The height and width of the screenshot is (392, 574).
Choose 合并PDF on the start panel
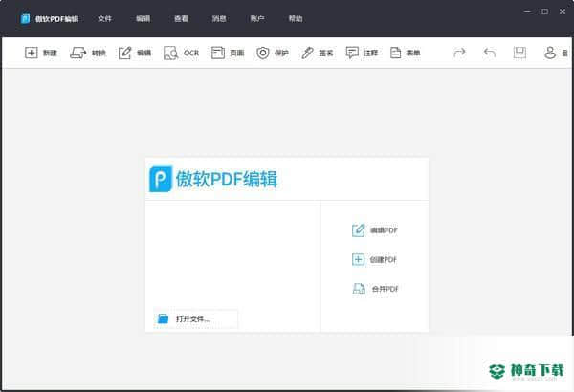(x=375, y=289)
